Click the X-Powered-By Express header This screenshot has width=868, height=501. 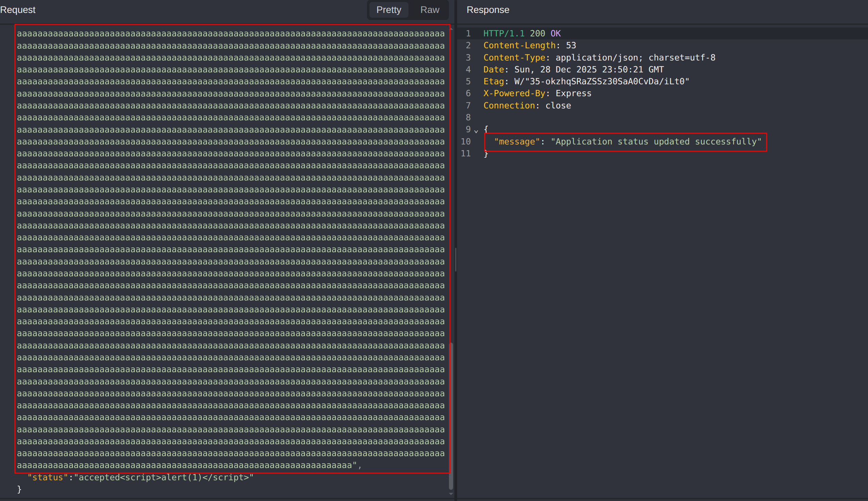coord(537,93)
